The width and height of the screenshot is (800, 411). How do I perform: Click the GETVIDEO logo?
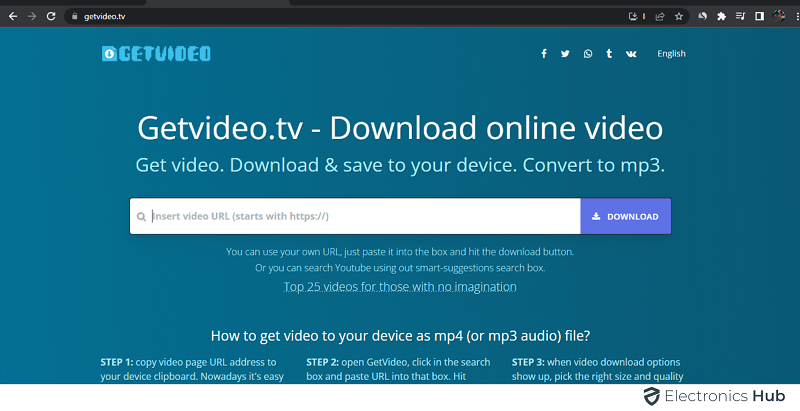coord(156,54)
